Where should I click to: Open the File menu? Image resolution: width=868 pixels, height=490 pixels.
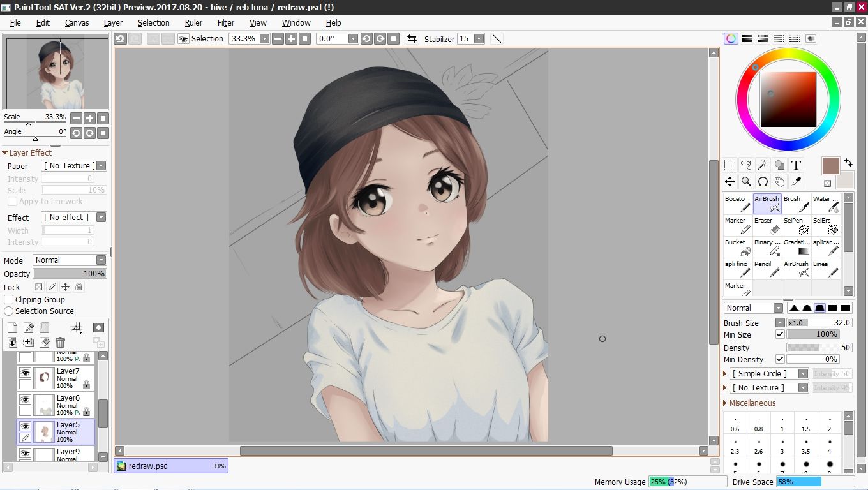(15, 22)
